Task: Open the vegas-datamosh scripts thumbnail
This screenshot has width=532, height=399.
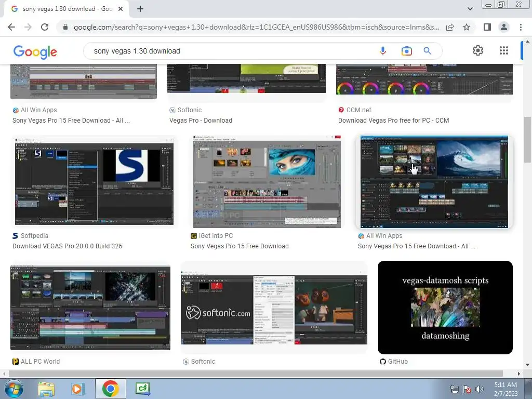Action: pyautogui.click(x=445, y=308)
